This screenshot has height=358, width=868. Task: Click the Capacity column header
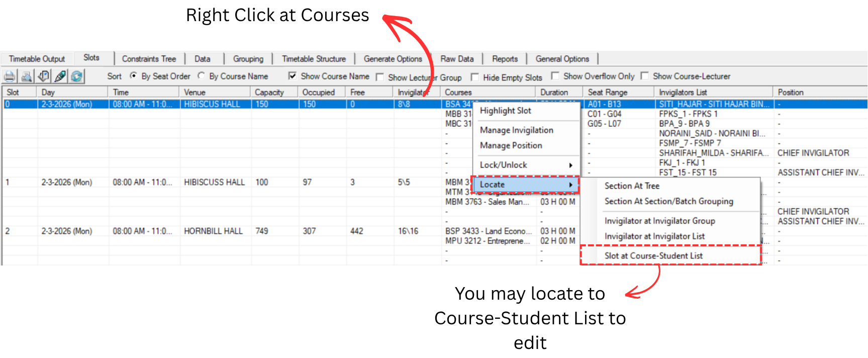(x=274, y=93)
